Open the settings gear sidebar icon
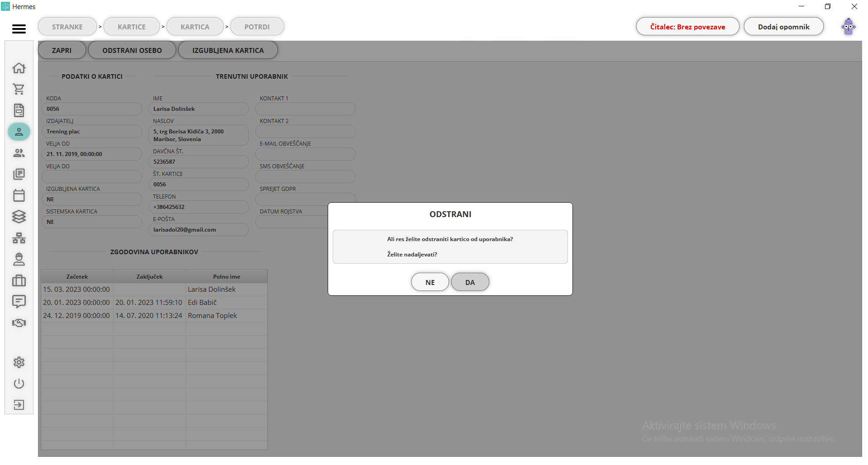868x465 pixels. [19, 362]
